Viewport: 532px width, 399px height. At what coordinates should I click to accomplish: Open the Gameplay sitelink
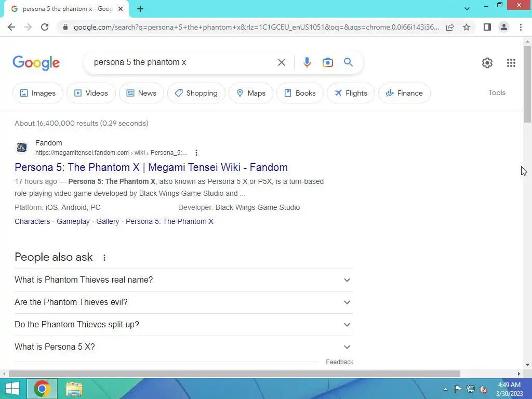pos(73,221)
